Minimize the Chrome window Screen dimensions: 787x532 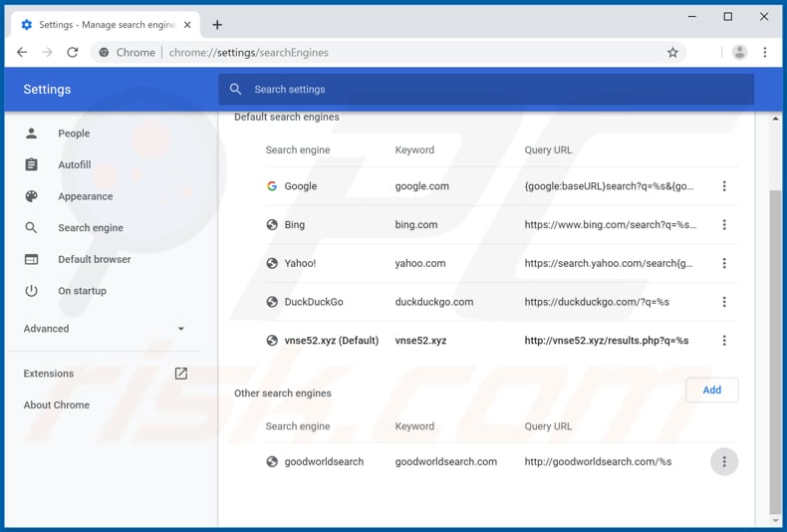[x=691, y=17]
